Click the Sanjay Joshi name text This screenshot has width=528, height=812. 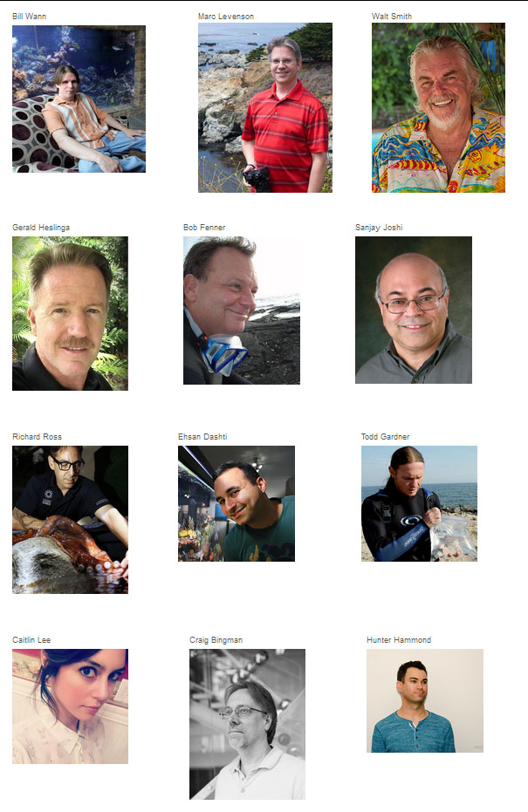pyautogui.click(x=379, y=228)
